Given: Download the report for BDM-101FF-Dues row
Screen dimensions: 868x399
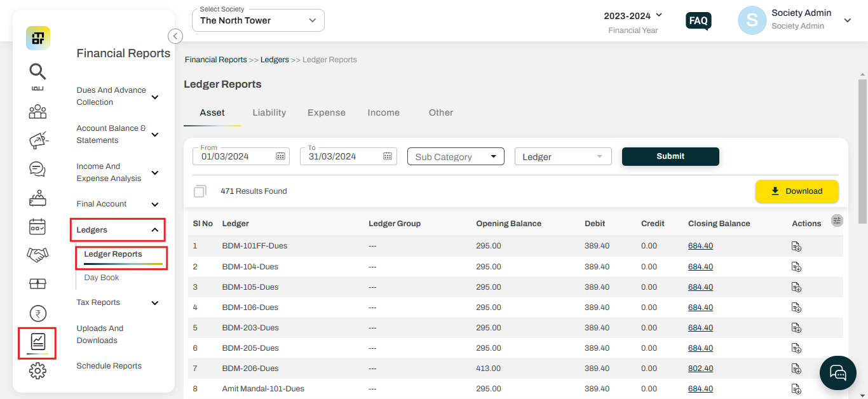Looking at the screenshot, I should [x=796, y=246].
